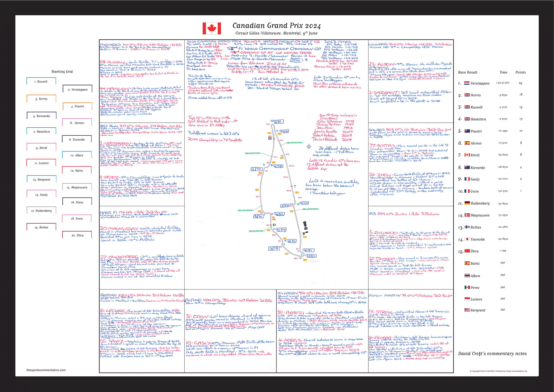This screenshot has width=554, height=392.
Task: Click the Race Result heading
Action: 468,72
